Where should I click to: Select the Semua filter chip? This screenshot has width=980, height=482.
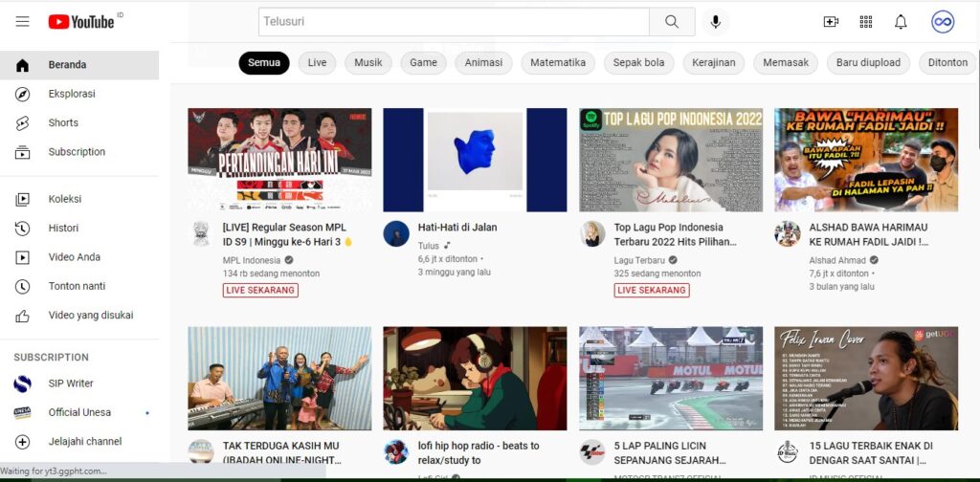(264, 62)
